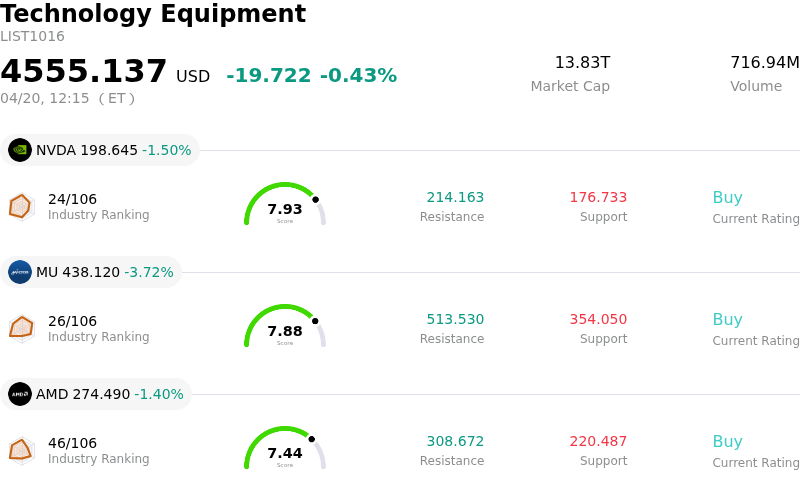The height and width of the screenshot is (488, 800).
Task: Click the NVDA company logo icon
Action: coord(20,150)
